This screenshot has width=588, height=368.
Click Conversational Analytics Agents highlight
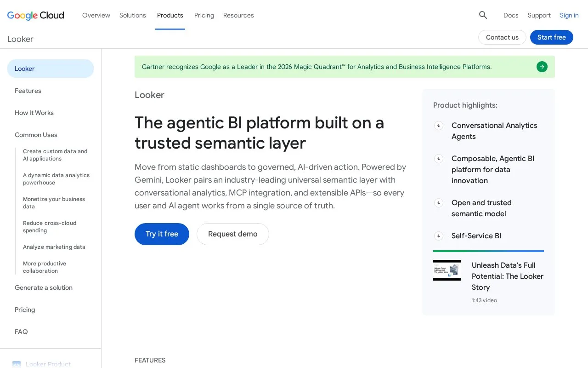[494, 131]
